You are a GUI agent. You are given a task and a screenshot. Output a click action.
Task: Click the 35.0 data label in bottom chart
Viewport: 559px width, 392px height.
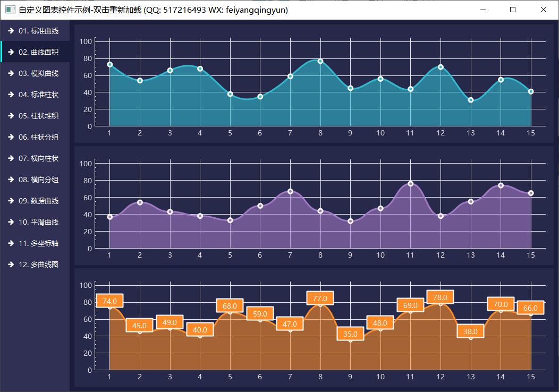click(x=350, y=334)
